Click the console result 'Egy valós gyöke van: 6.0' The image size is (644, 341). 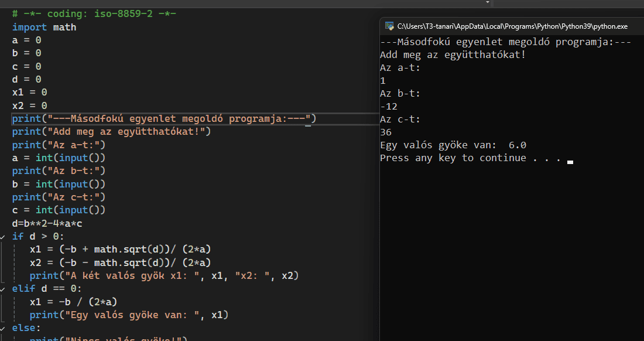[x=453, y=145]
